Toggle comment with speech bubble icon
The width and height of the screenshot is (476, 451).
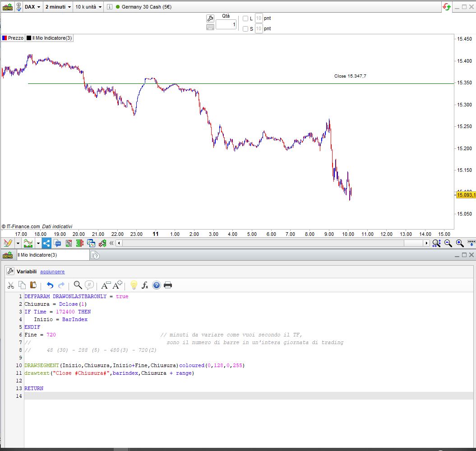pyautogui.click(x=89, y=285)
